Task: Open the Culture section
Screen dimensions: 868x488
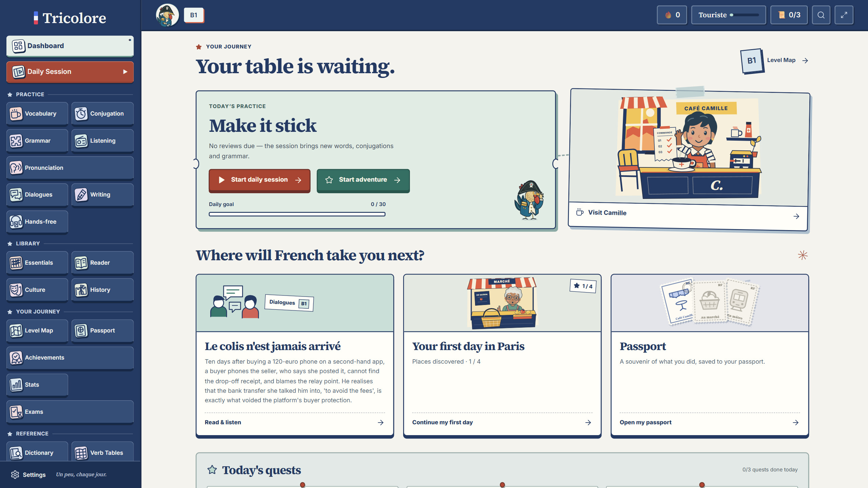Action: 37,290
